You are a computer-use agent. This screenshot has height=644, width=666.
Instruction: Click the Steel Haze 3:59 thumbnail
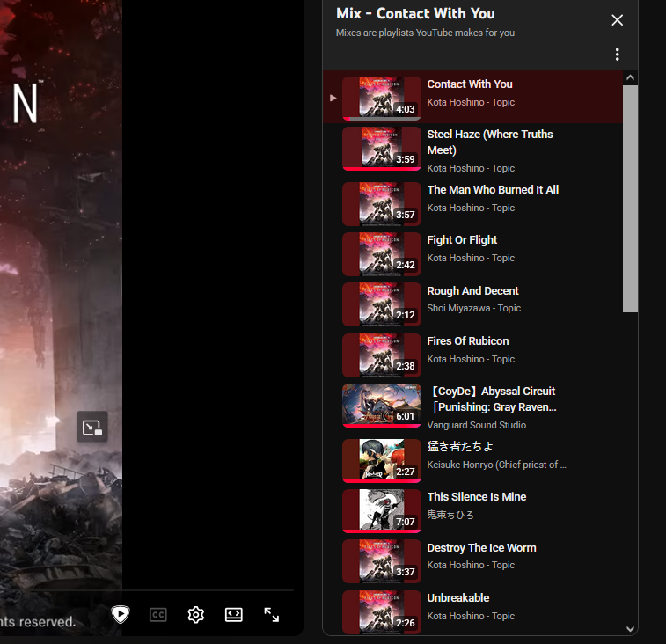tap(382, 149)
